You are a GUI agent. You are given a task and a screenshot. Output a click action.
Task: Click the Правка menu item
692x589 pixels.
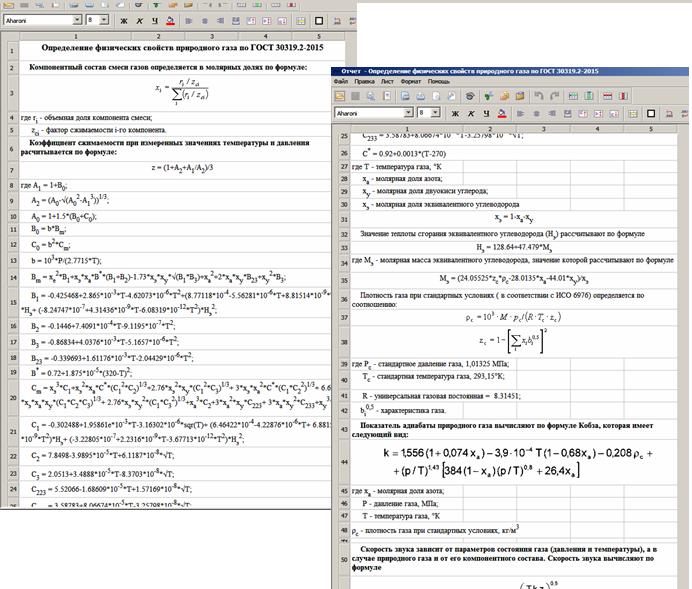365,83
